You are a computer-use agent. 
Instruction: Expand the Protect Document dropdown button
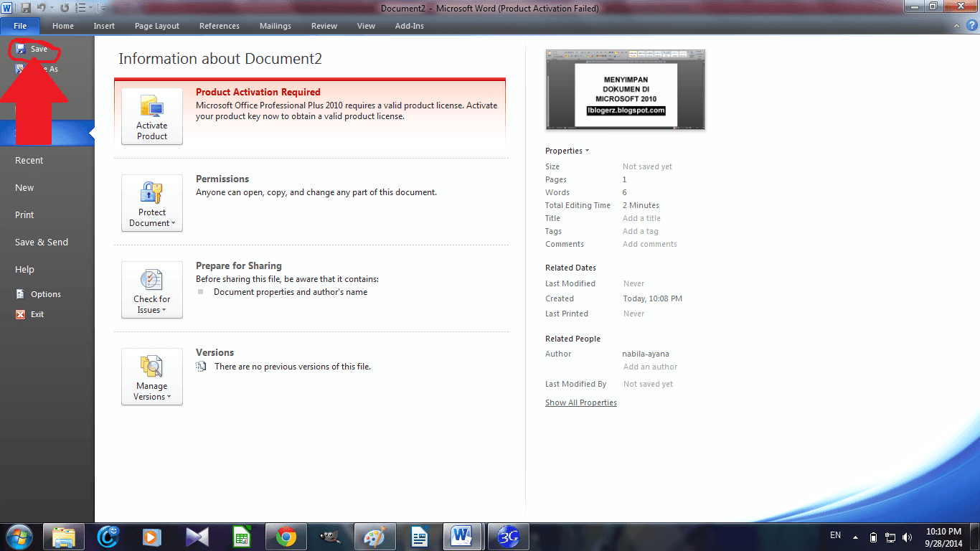(x=152, y=203)
